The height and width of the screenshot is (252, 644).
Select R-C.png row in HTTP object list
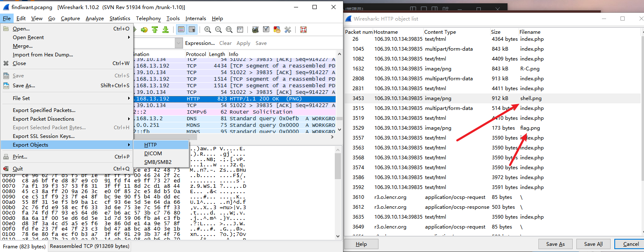coord(492,69)
